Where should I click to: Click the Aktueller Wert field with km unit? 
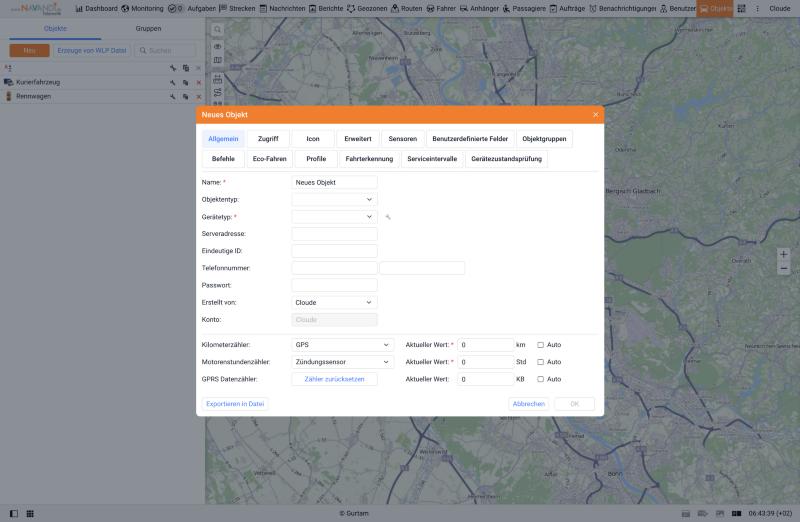(485, 345)
